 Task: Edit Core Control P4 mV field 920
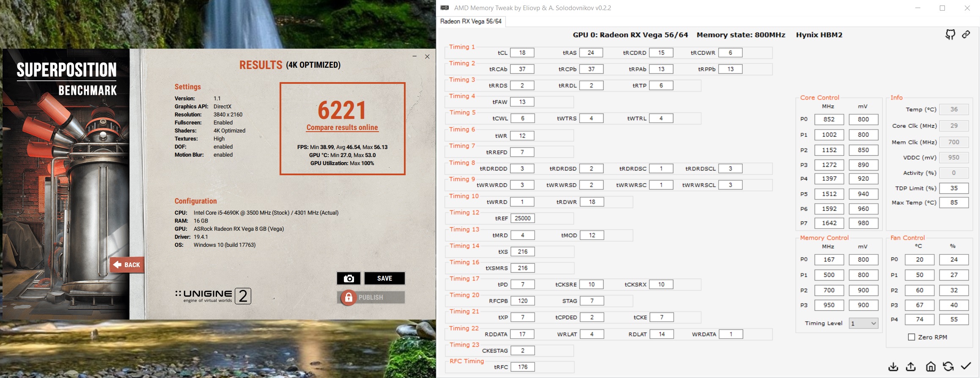pyautogui.click(x=863, y=179)
